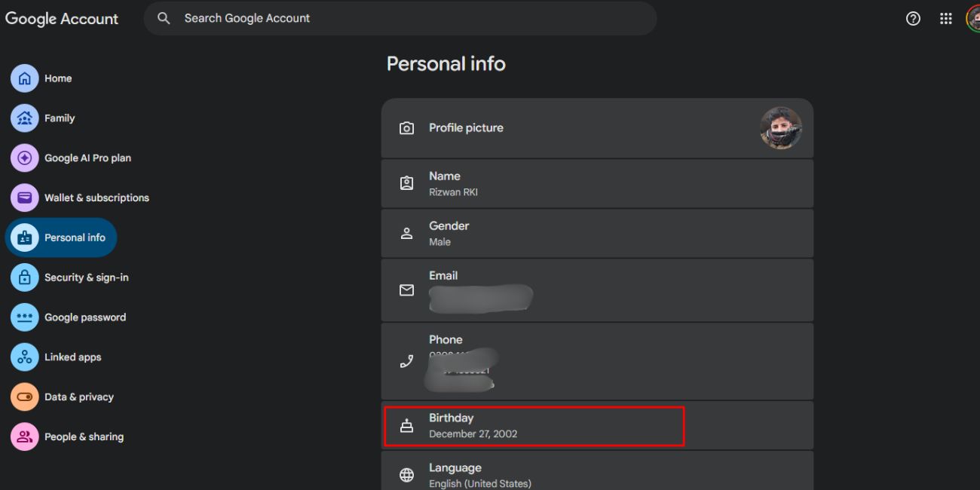Image resolution: width=980 pixels, height=490 pixels.
Task: Open the Google apps grid icon
Action: (x=946, y=19)
